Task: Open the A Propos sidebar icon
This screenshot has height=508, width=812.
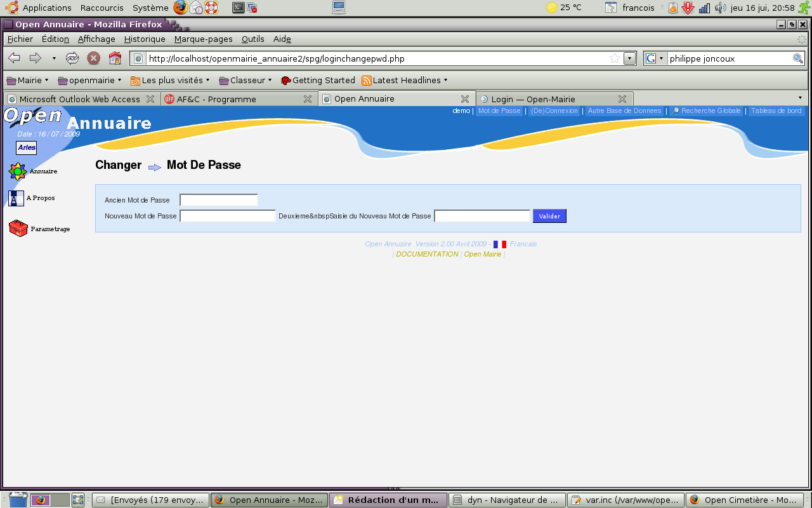Action: coord(16,198)
